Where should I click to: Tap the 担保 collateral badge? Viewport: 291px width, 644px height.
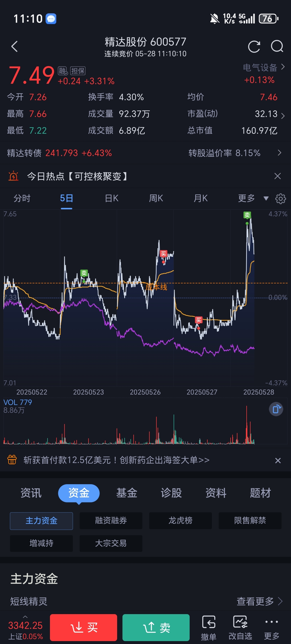point(78,71)
